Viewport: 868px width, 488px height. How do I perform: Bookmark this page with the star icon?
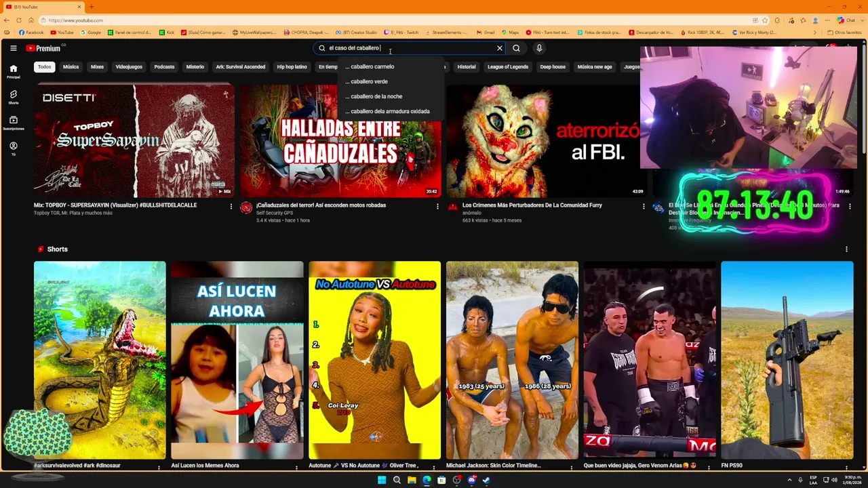coord(765,20)
